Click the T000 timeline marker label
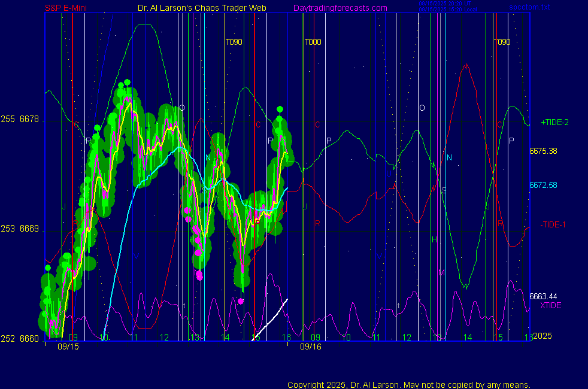 pyautogui.click(x=313, y=42)
